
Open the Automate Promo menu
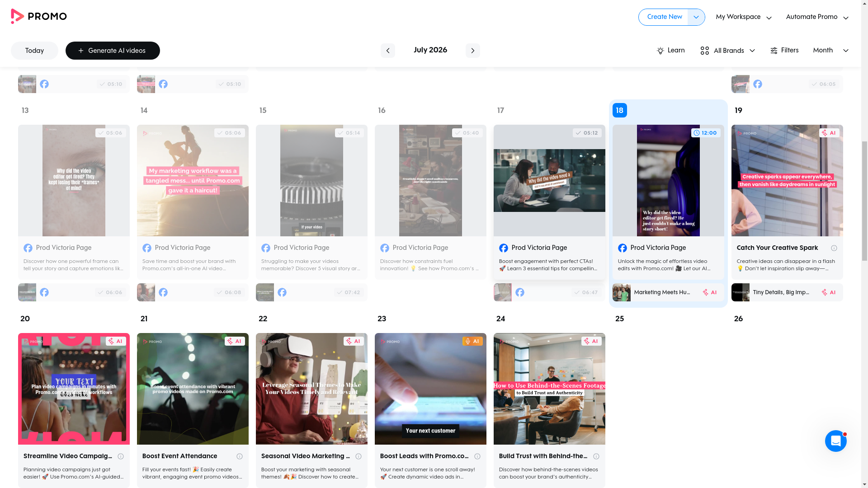tap(817, 17)
